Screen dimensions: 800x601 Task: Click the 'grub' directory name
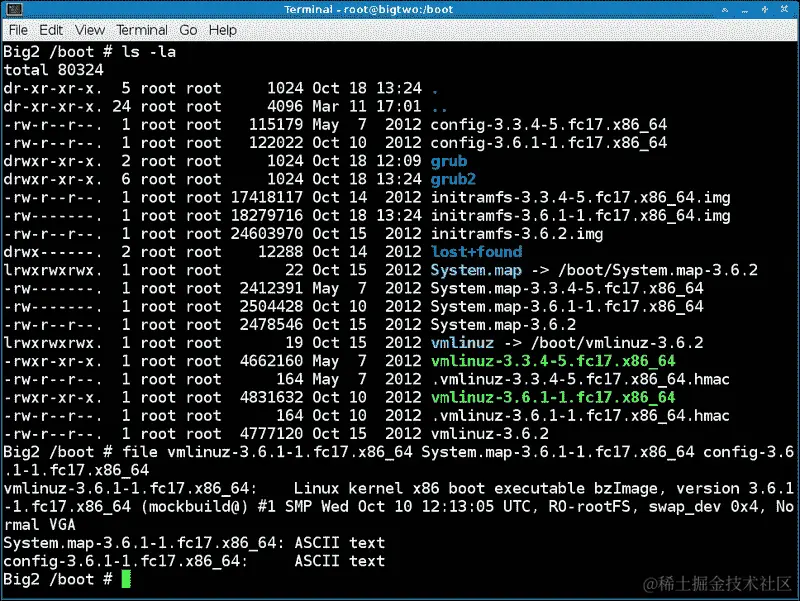448,161
